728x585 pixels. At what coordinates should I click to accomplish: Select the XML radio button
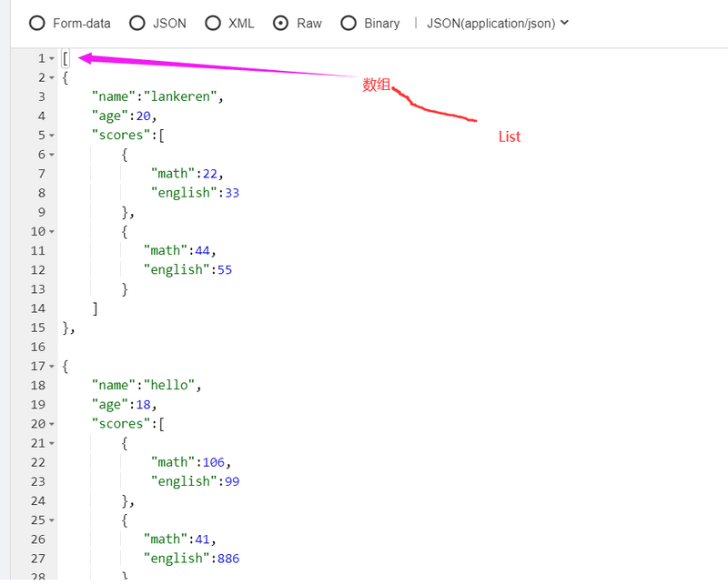(213, 24)
